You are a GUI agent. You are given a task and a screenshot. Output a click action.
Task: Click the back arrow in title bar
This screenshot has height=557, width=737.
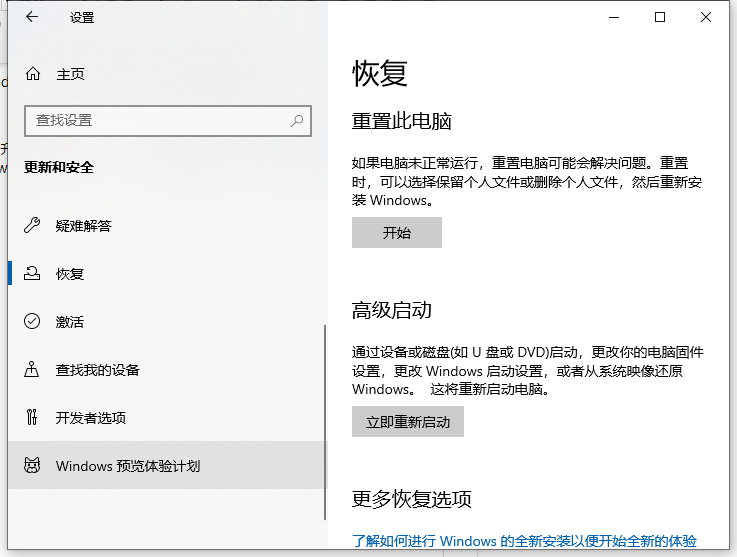[32, 17]
